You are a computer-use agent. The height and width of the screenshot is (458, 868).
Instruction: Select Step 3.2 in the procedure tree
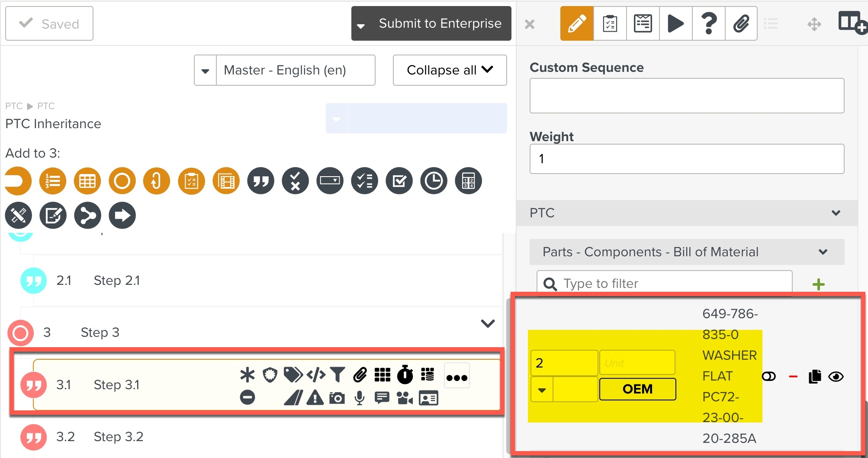(118, 436)
